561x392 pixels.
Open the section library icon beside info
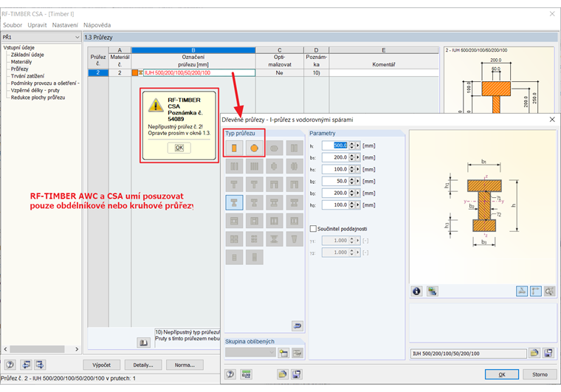(433, 291)
